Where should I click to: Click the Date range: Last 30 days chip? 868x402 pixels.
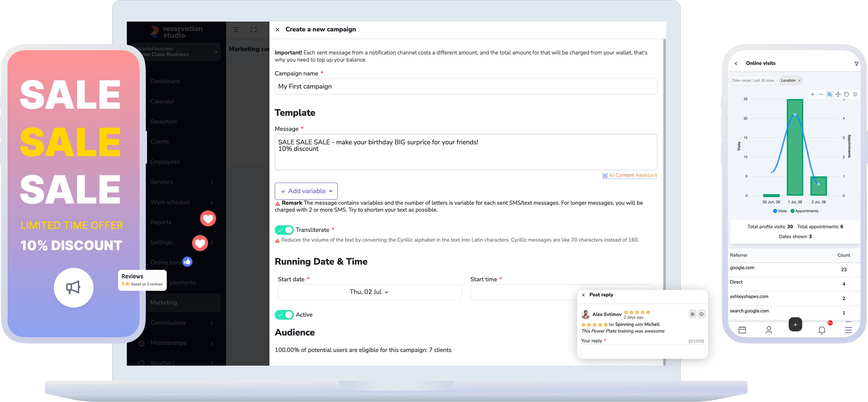coord(753,80)
